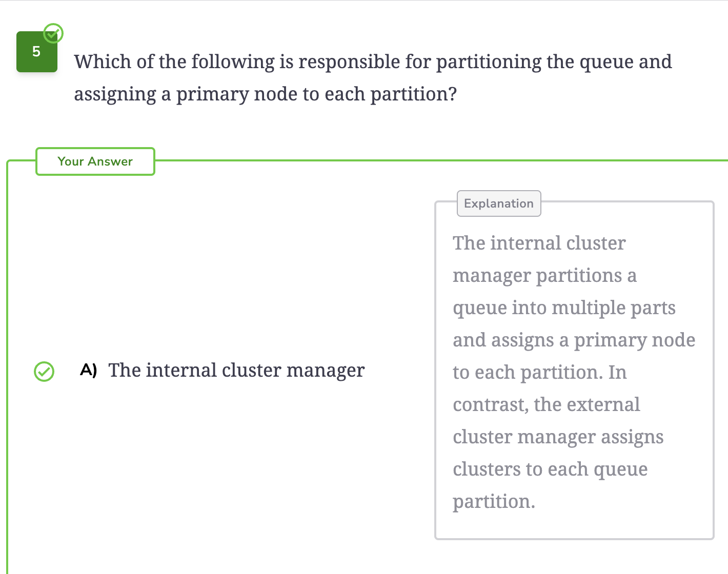Click the 'Your Answer' label box
Viewport: 728px width, 574px height.
(x=95, y=161)
